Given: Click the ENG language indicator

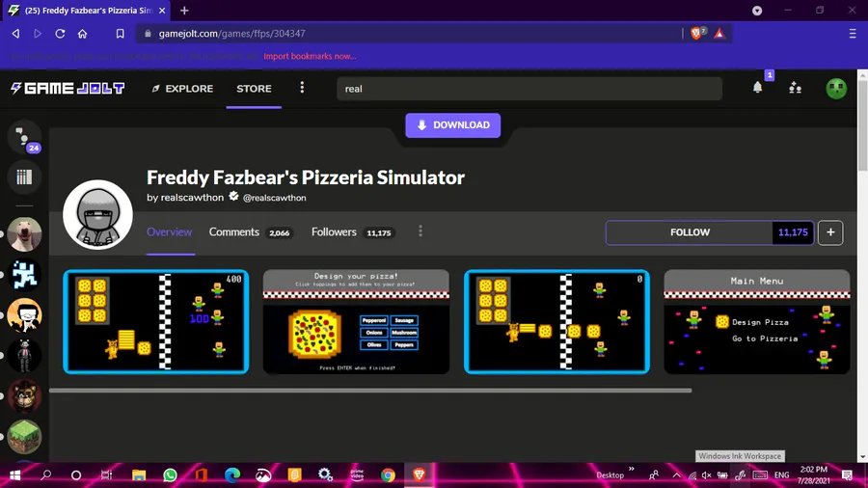Looking at the screenshot, I should tap(781, 475).
